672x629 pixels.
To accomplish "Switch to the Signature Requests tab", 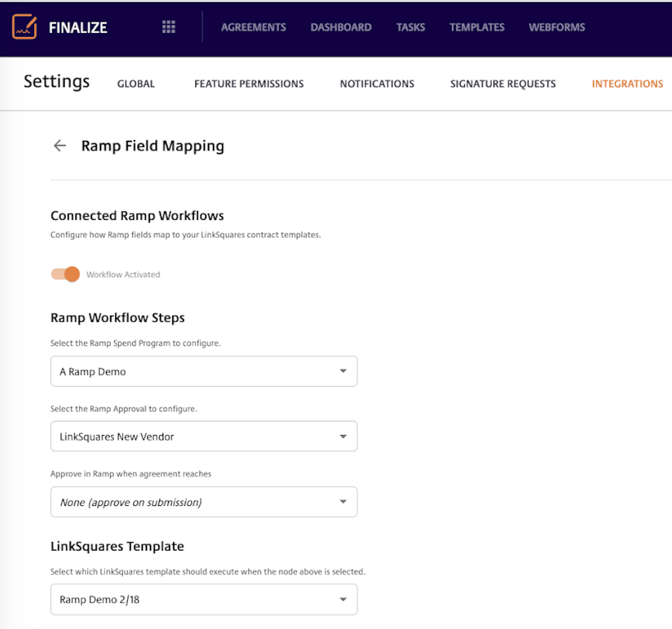I will pos(502,84).
